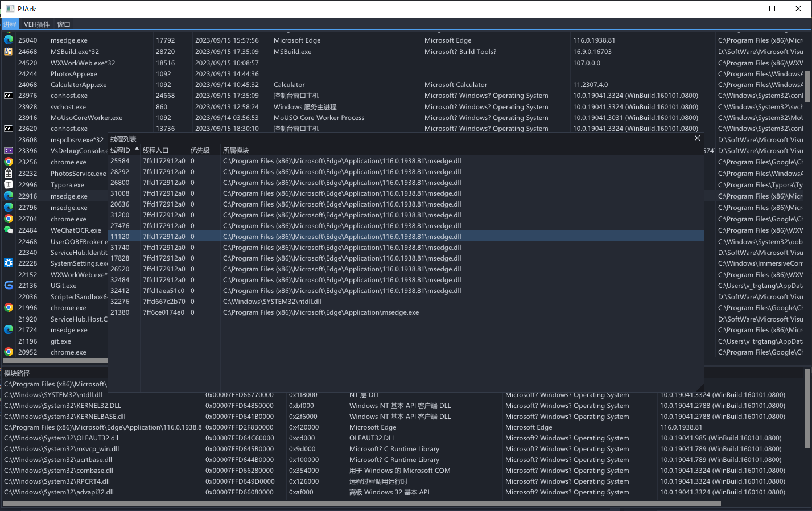This screenshot has width=812, height=511.
Task: Select the CalculatorApp.exe process row
Action: [x=403, y=85]
